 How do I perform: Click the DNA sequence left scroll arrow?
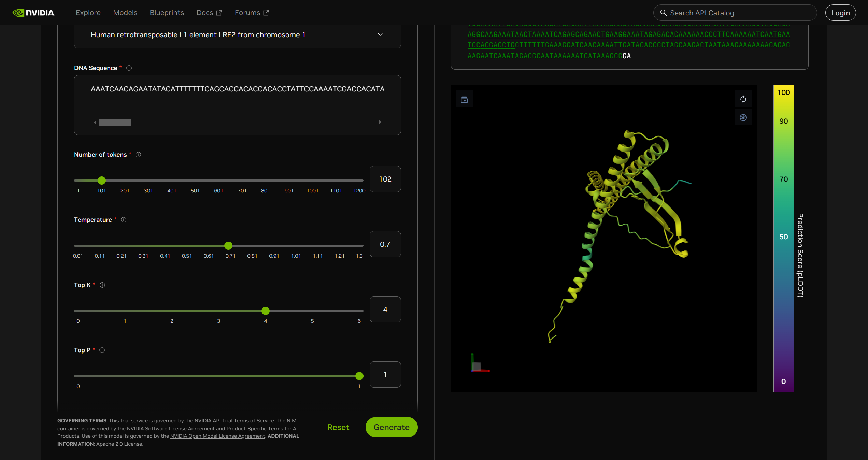tap(95, 122)
